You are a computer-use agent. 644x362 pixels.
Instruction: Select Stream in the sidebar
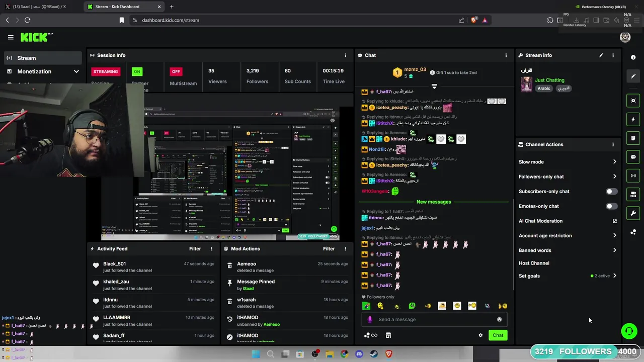point(43,58)
